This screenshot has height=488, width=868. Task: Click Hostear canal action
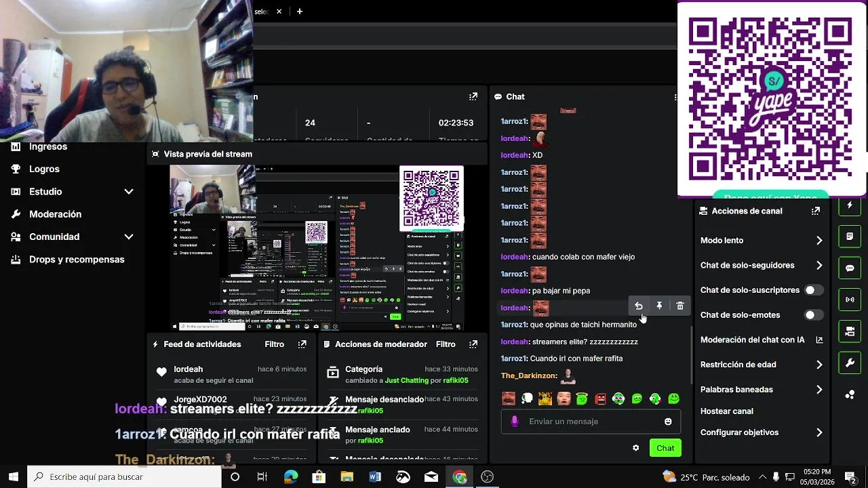tap(726, 411)
